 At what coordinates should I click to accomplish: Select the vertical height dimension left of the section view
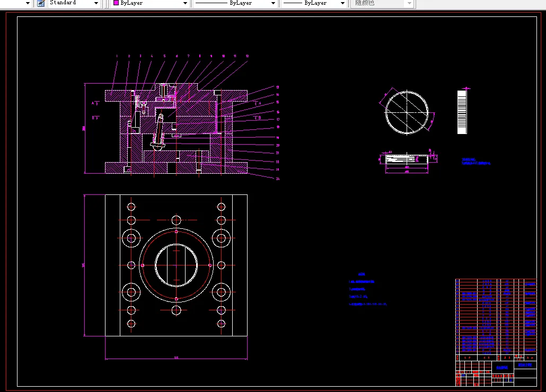pos(84,128)
